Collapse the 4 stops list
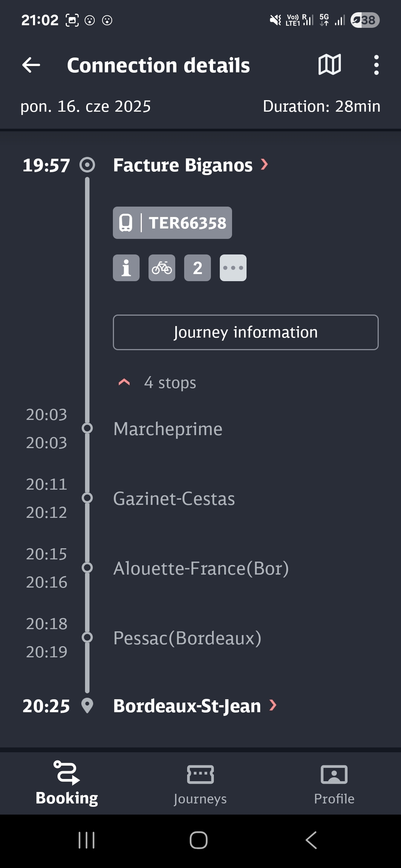The height and width of the screenshot is (868, 401). (124, 382)
